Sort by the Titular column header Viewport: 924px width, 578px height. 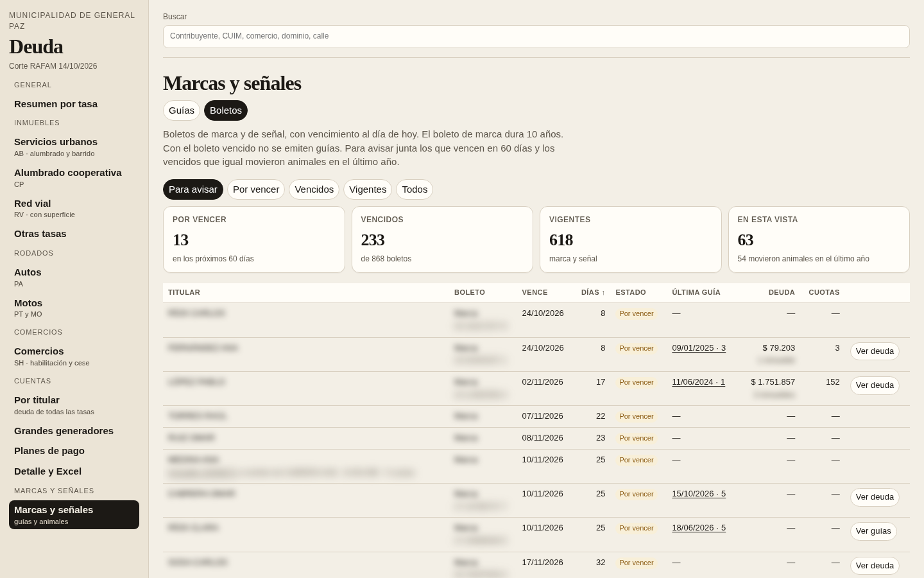click(x=184, y=292)
